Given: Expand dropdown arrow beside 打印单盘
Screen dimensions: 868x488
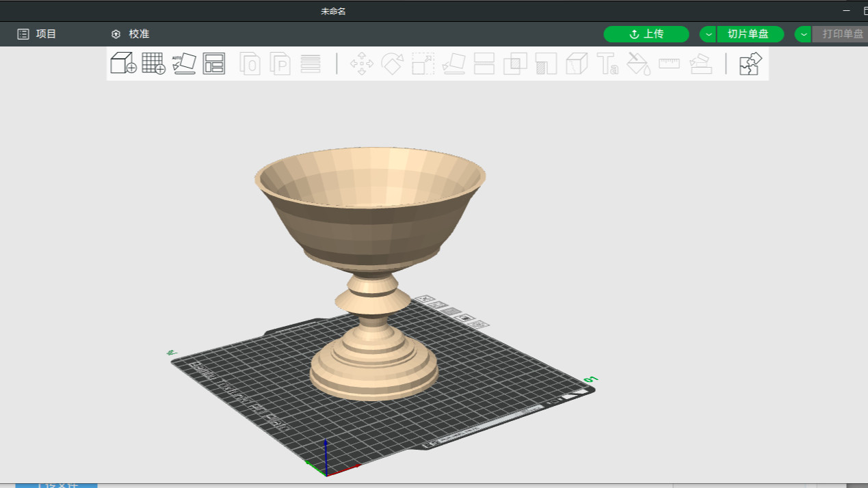Looking at the screenshot, I should [x=803, y=34].
